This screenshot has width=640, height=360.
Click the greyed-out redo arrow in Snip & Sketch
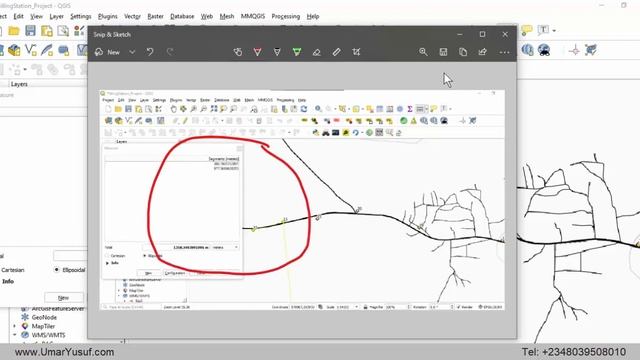170,52
